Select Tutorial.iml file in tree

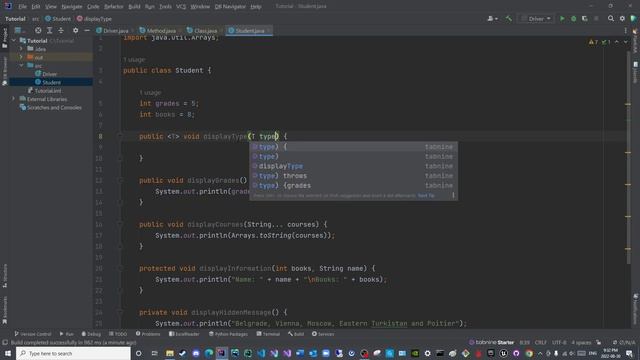(48, 91)
